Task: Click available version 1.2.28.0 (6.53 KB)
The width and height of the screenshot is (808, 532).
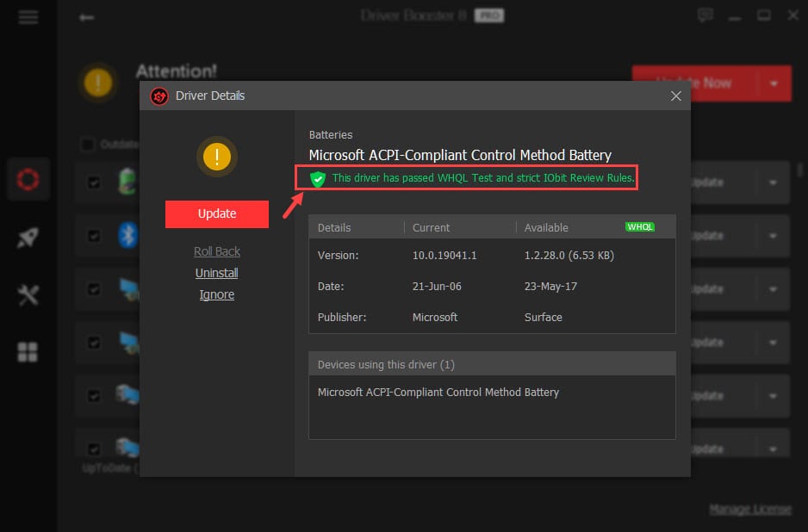Action: 569,256
